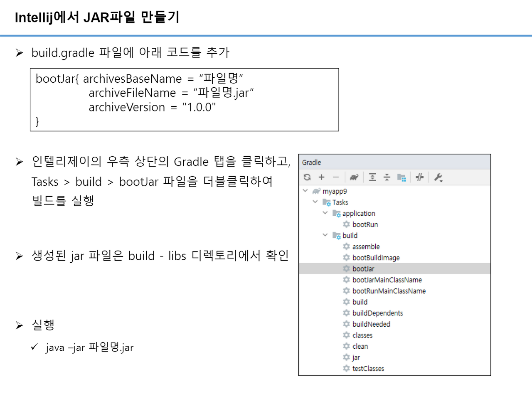Viewport: 532px width, 399px height.
Task: Click the text '생성된 jar 파일은 build - libs 디렉토리에서 확인'
Action: pos(160,256)
